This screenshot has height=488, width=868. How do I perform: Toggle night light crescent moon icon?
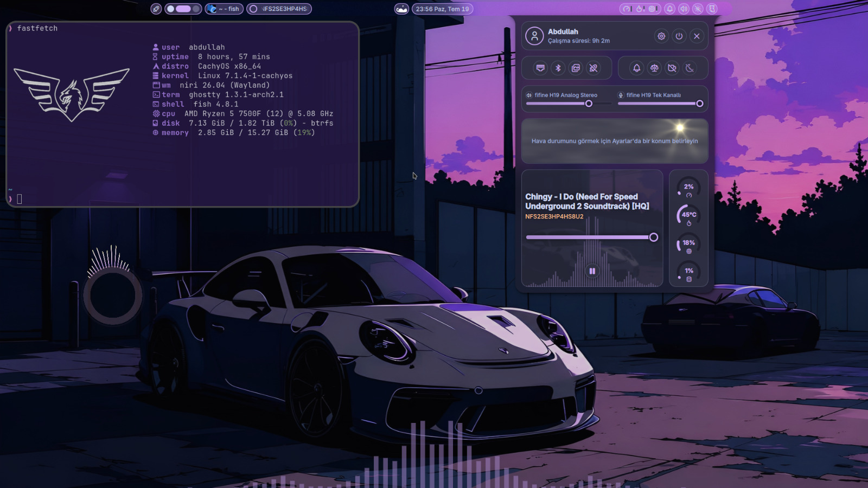690,68
